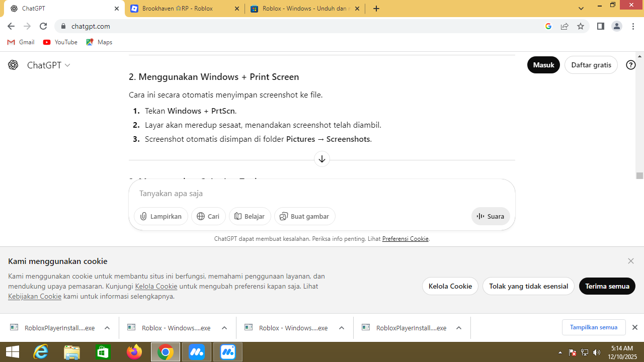Expand options for first RobloxPlayerInstall download

[x=107, y=328]
